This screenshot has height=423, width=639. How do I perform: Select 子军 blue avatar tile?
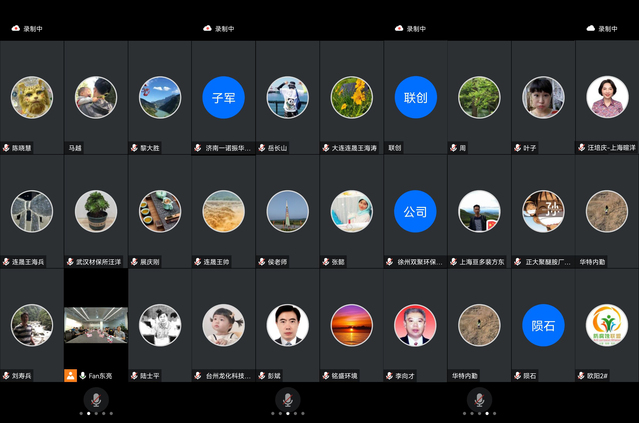[223, 98]
